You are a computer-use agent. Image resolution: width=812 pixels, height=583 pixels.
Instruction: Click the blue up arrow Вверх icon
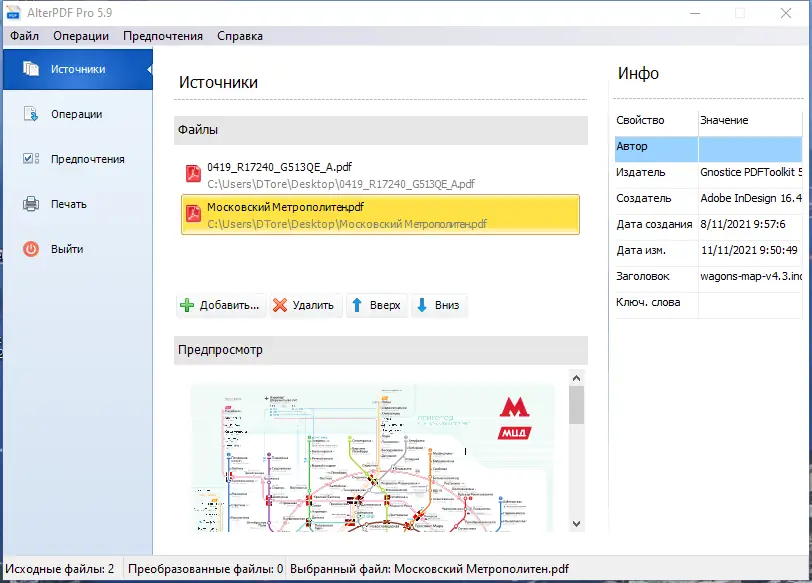coord(357,305)
